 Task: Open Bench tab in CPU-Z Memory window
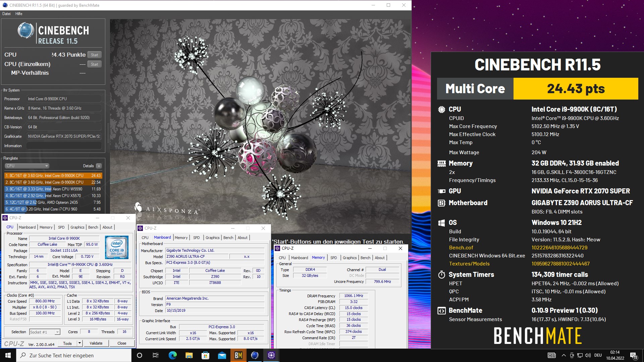pyautogui.click(x=365, y=258)
